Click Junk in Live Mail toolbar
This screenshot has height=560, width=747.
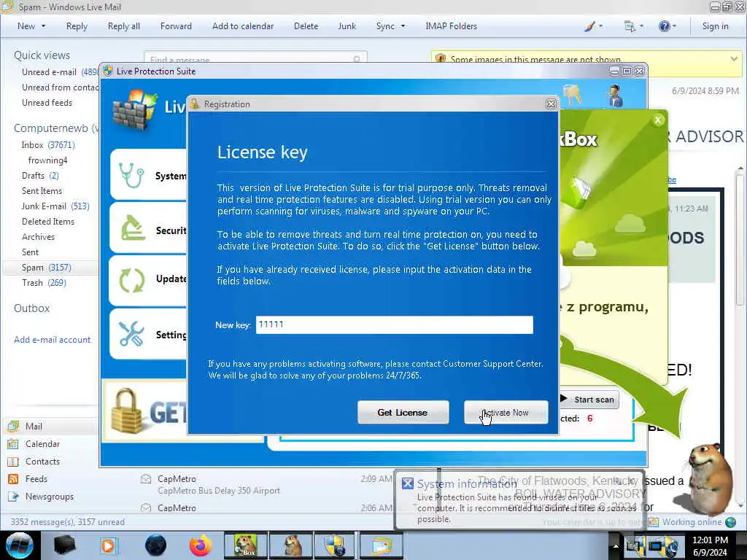tap(347, 26)
